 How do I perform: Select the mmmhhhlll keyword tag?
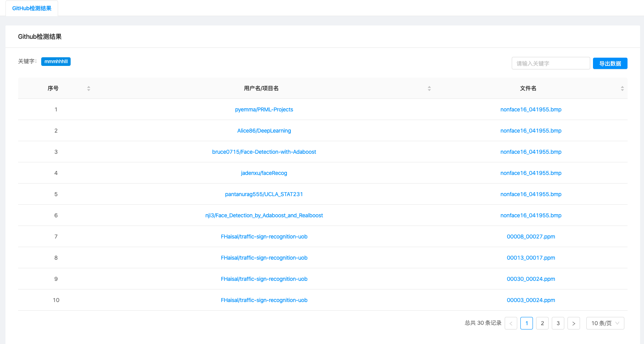pos(56,62)
